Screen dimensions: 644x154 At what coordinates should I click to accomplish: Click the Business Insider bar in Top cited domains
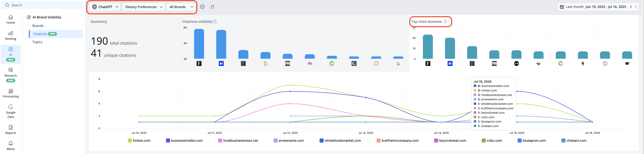450,48
